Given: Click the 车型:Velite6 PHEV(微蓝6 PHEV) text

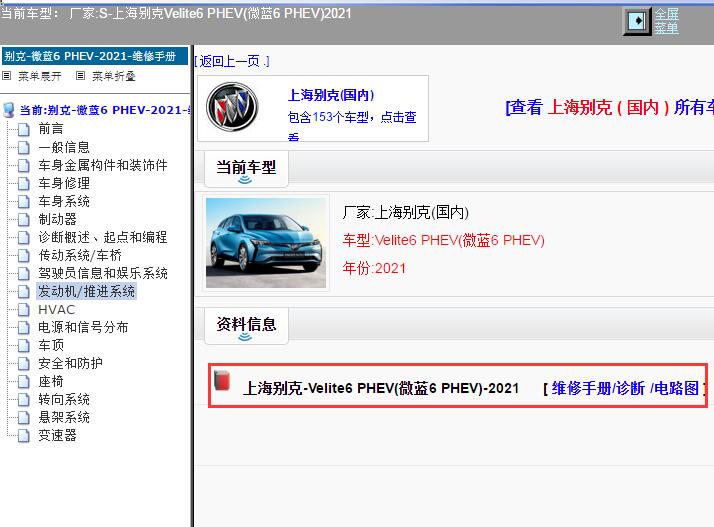Looking at the screenshot, I should pyautogui.click(x=444, y=240).
